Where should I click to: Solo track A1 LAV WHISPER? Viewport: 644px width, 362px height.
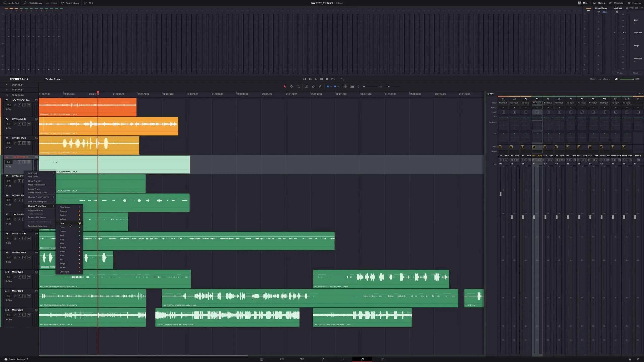tap(24, 105)
